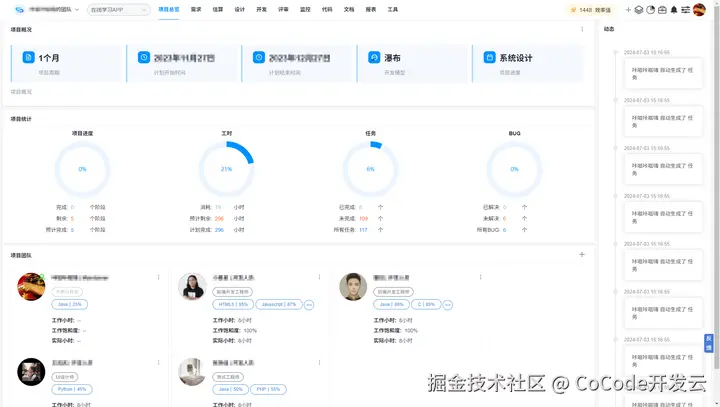
Task: Open the 评审 tab
Action: click(283, 9)
